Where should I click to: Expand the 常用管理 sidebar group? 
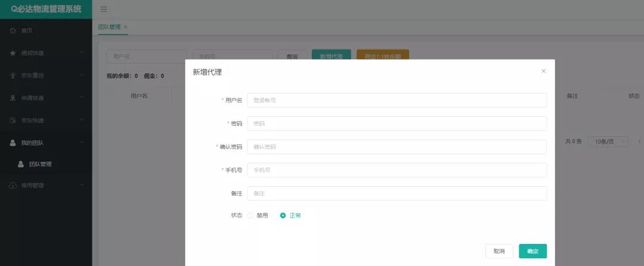tap(82, 185)
